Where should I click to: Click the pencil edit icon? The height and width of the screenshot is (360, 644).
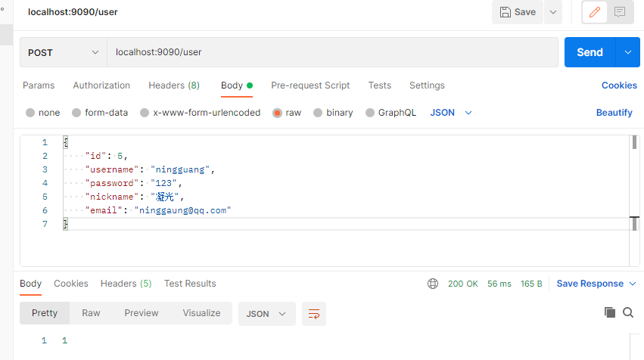(x=595, y=12)
